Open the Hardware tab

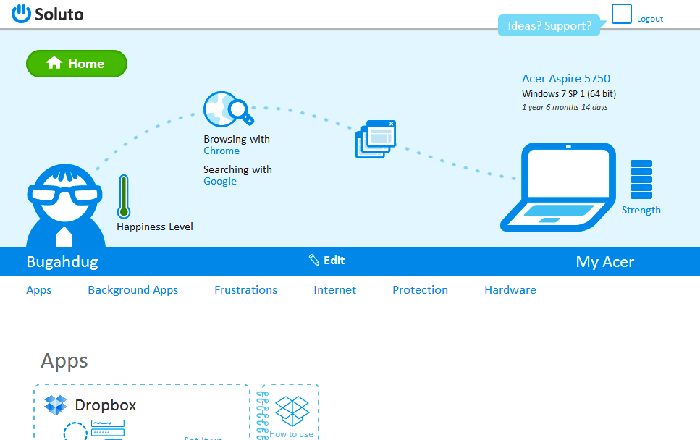(x=510, y=290)
